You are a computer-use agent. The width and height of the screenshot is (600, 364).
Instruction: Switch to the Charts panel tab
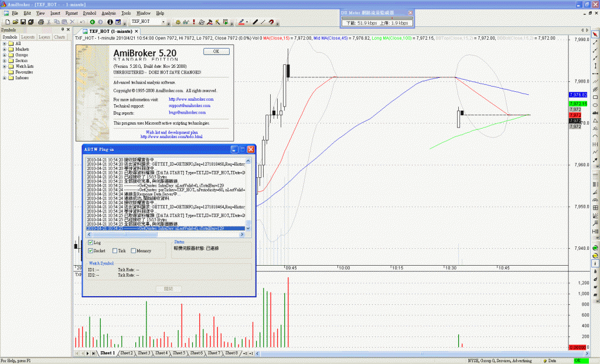coord(60,37)
